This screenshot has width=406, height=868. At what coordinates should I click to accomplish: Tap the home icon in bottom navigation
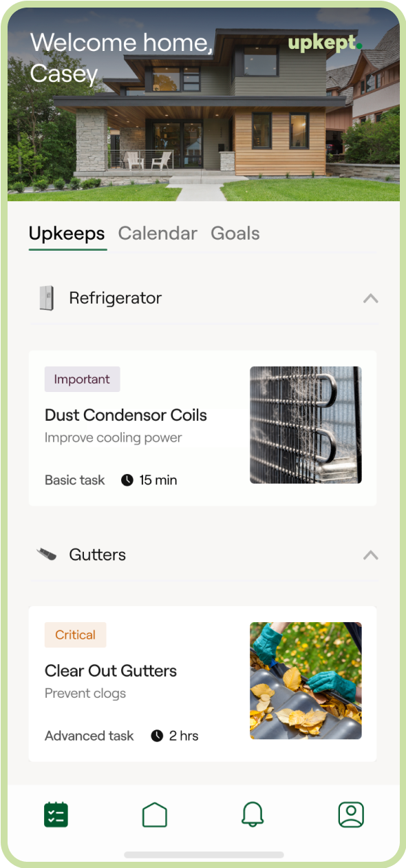click(155, 815)
